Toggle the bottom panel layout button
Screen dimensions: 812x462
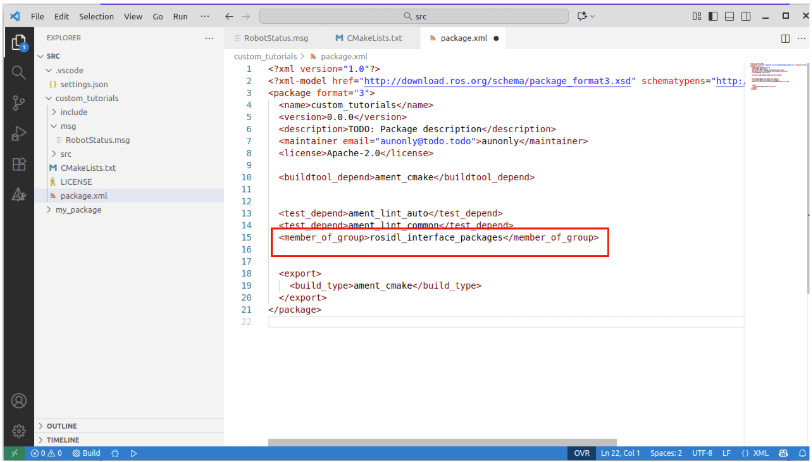coord(731,17)
